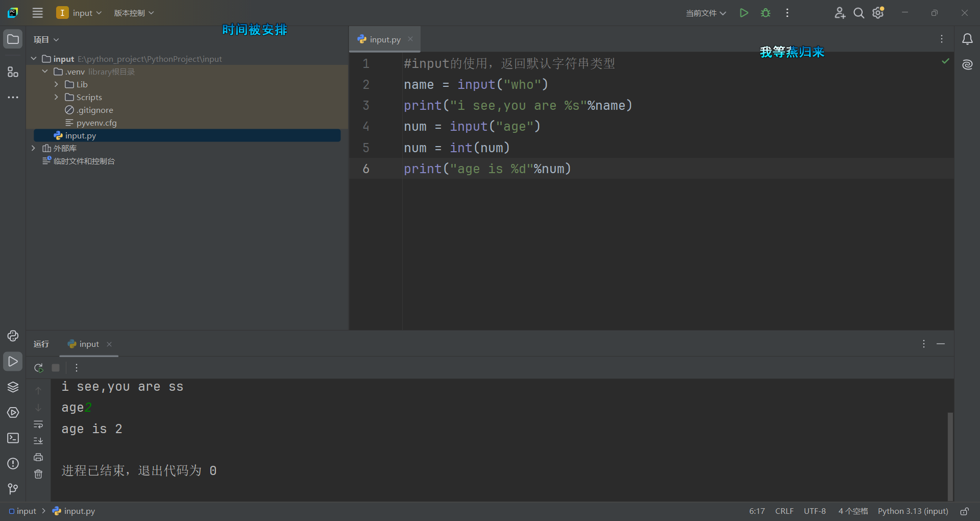
Task: Select input.py in the project tree
Action: tap(81, 135)
